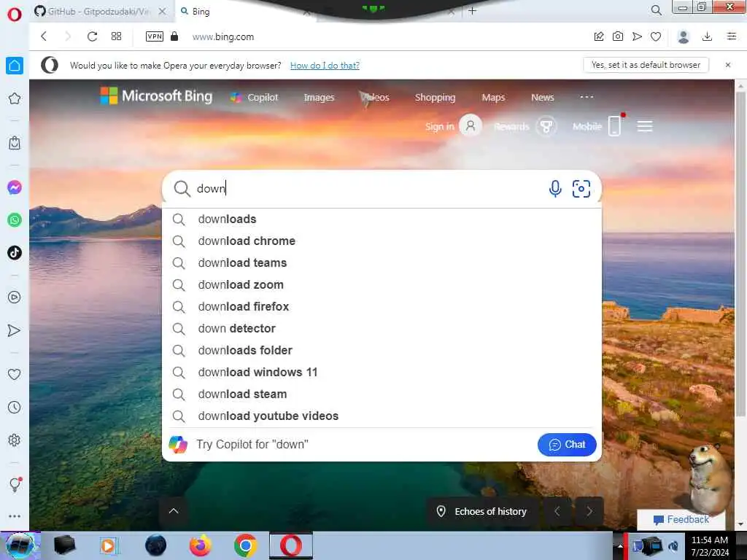Open Chrome from the taskbar
The height and width of the screenshot is (560, 747).
point(245,545)
